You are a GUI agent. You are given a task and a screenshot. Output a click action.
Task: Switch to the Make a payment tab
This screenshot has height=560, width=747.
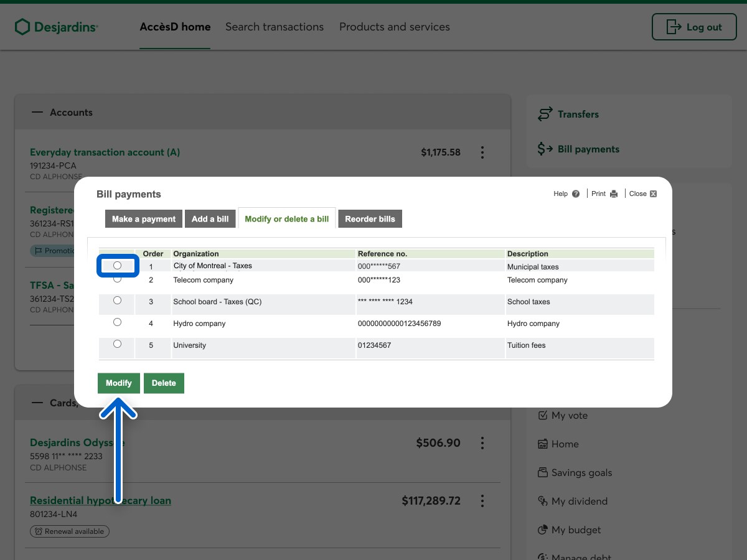(144, 219)
